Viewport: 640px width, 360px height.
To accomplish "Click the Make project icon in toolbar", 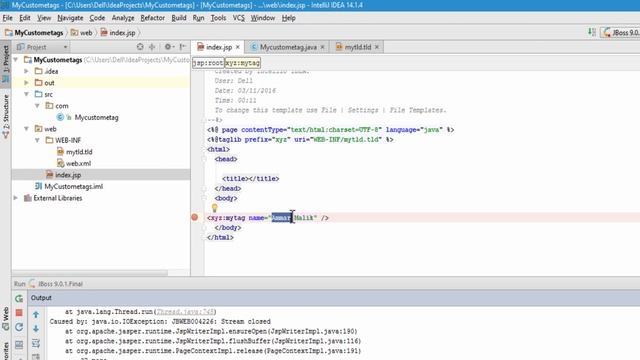I will tap(591, 32).
